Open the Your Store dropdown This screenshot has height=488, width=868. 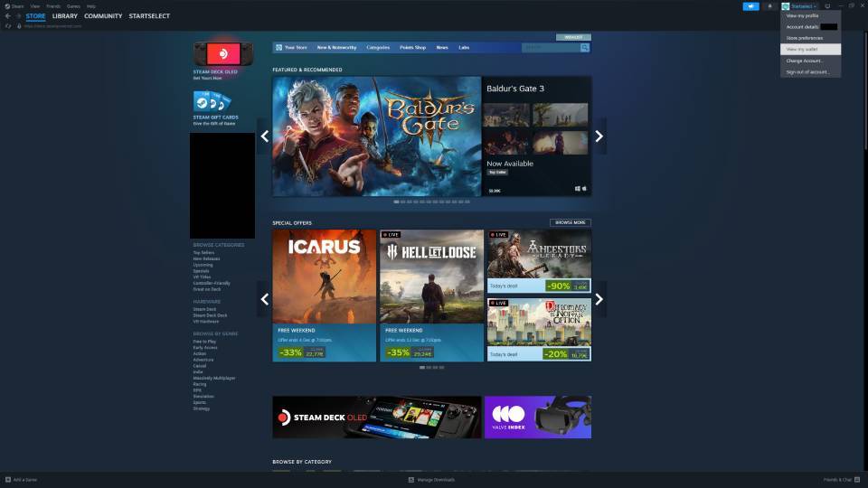[296, 48]
